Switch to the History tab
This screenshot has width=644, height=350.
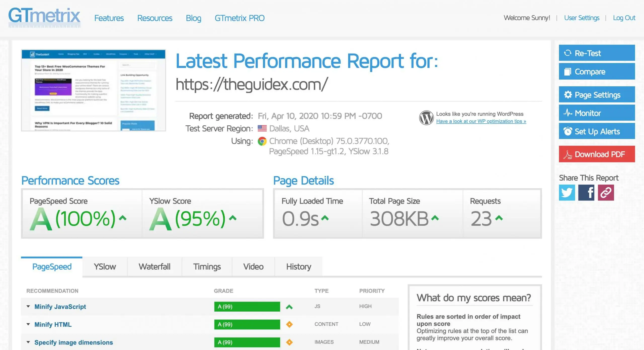tap(298, 266)
